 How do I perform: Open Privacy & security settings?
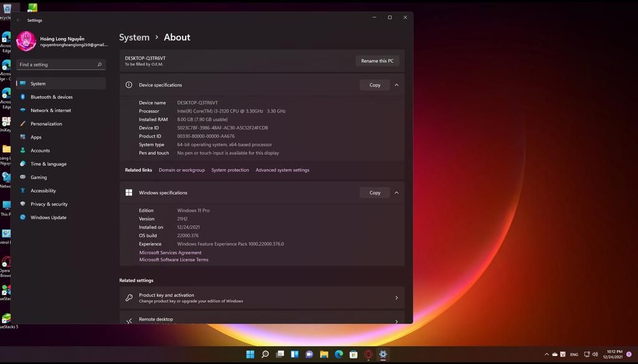pos(61,204)
